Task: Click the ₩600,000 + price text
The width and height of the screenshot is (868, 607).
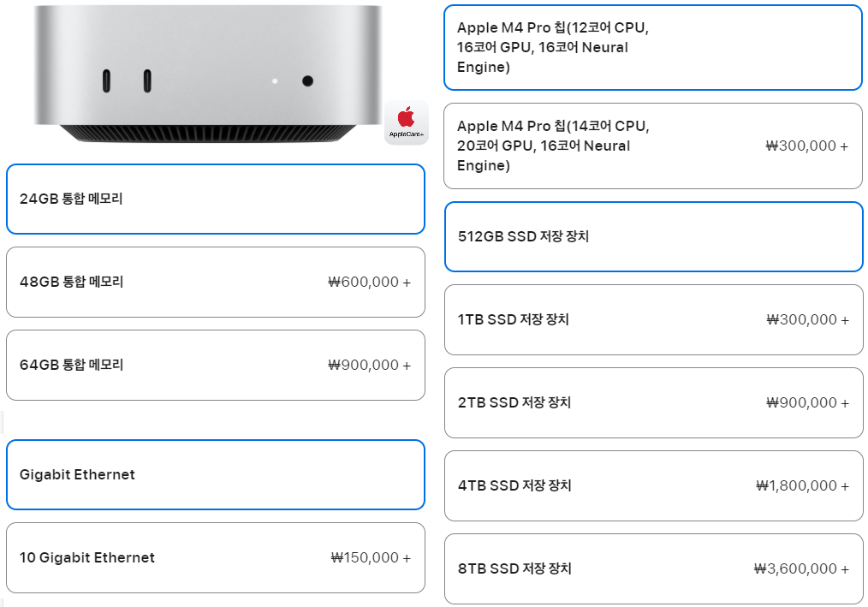Action: point(369,282)
